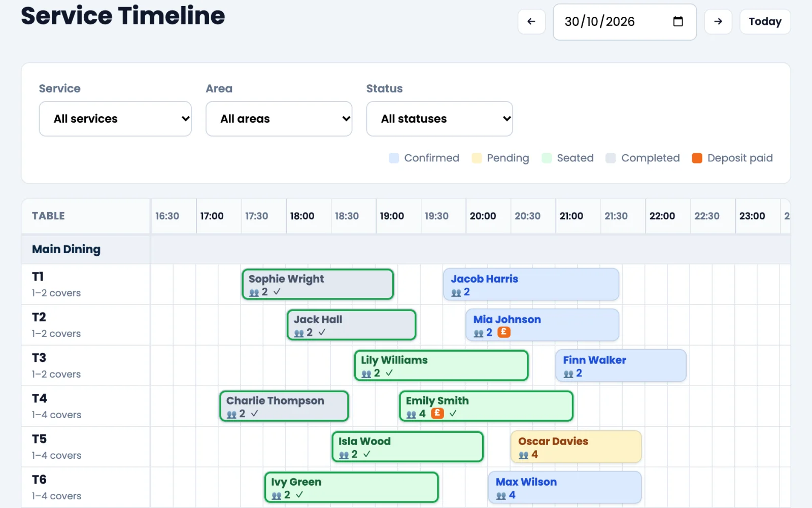Click the Confirmed legend swatch
812x508 pixels.
coord(394,158)
